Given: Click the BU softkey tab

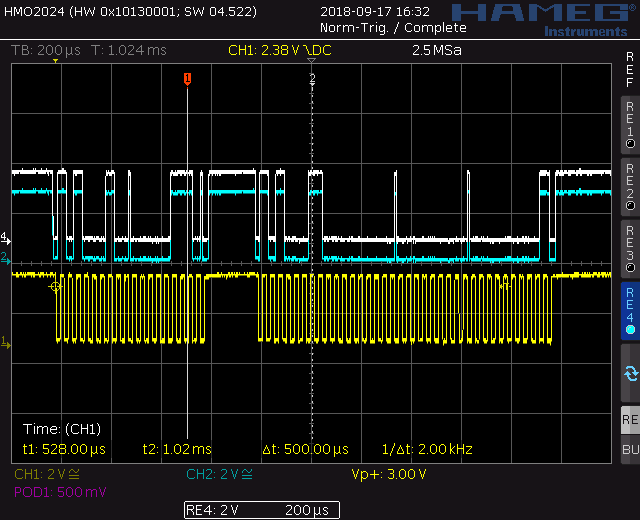Looking at the screenshot, I should 630,449.
